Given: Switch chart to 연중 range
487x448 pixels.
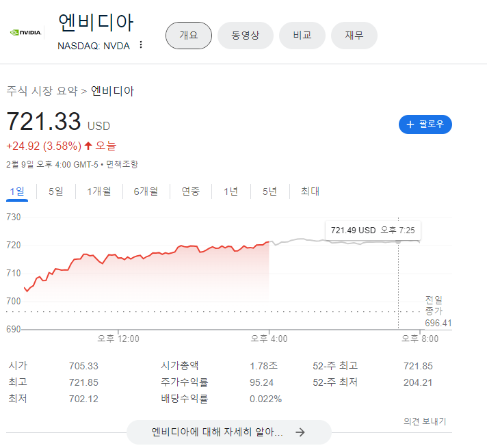Looking at the screenshot, I should click(190, 192).
